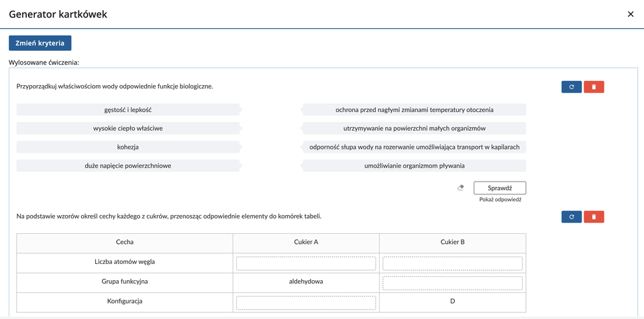Click the Pokaż odpowiedź link
Screen dimensions: 644x319
pyautogui.click(x=500, y=200)
